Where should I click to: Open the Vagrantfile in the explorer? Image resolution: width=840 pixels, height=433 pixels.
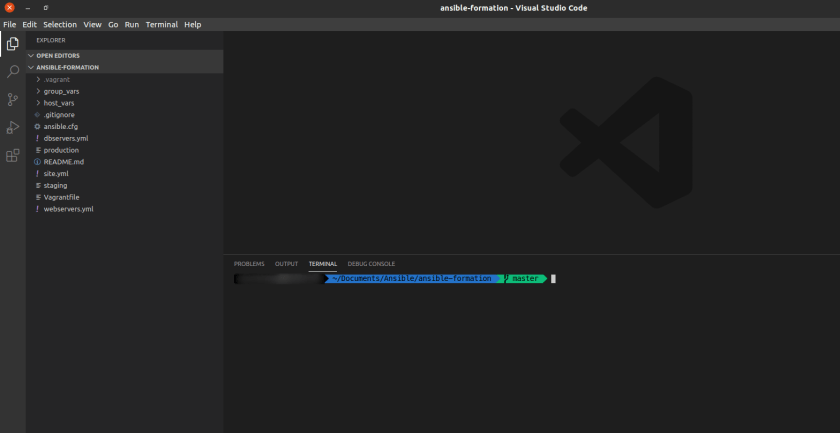pos(60,197)
